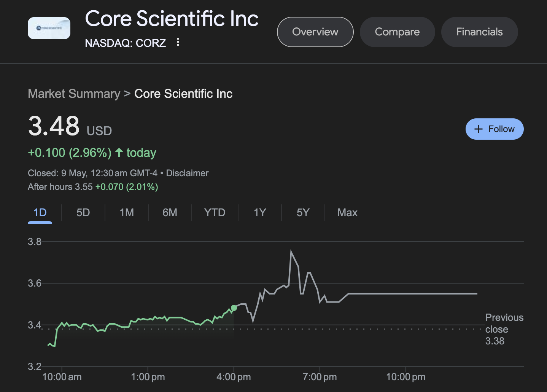Display the Max chart range
Screen dimensions: 547x392
[x=347, y=212]
